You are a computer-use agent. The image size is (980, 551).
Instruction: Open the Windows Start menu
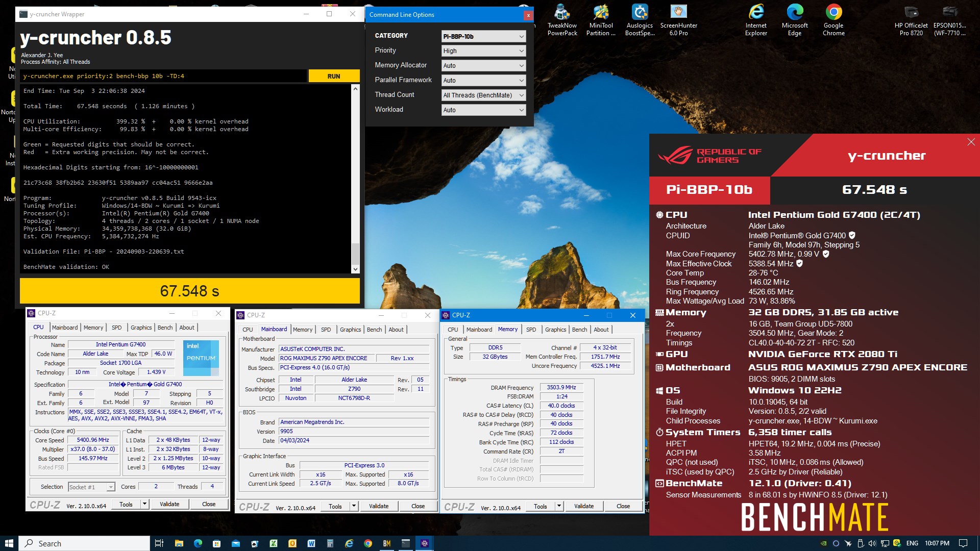(9, 543)
